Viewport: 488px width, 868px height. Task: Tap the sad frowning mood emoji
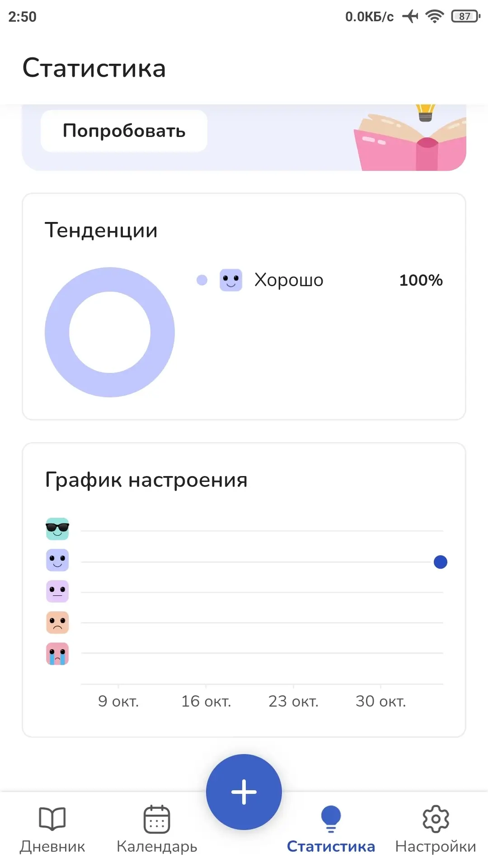click(57, 623)
